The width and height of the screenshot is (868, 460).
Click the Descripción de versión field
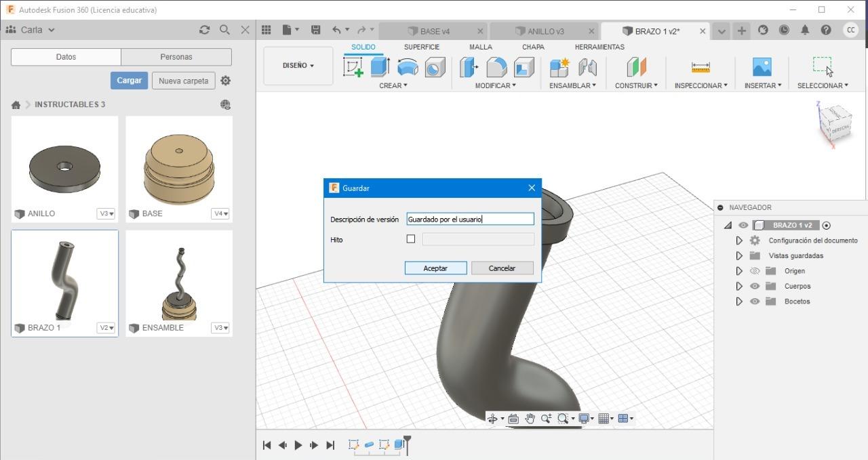pos(470,219)
